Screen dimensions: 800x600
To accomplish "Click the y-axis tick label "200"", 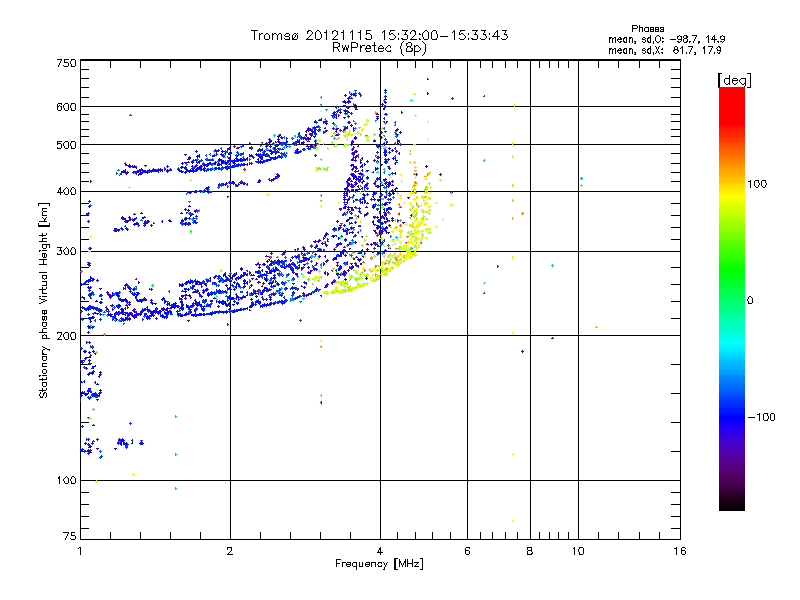I will point(67,336).
